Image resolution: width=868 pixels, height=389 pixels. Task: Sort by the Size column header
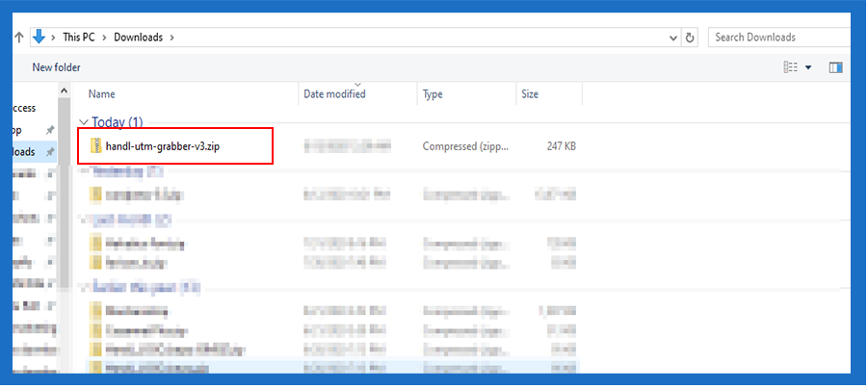click(530, 94)
